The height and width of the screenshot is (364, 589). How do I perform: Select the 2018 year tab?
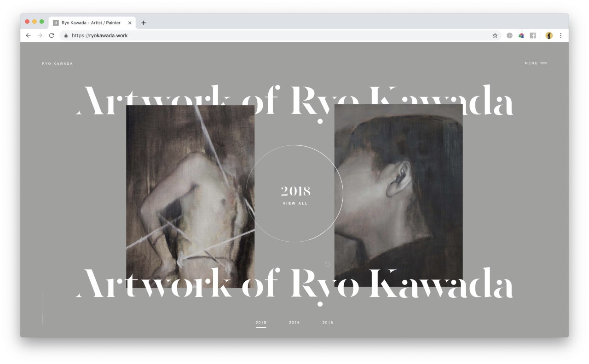[261, 323]
